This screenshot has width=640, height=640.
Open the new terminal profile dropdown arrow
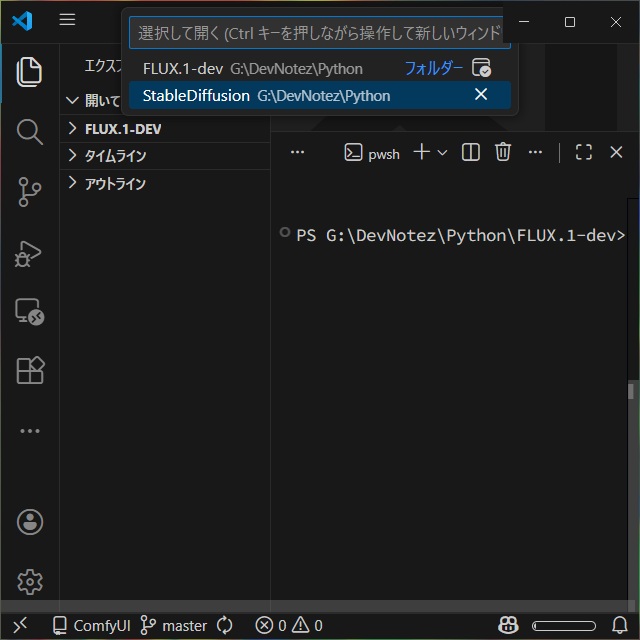pos(442,152)
